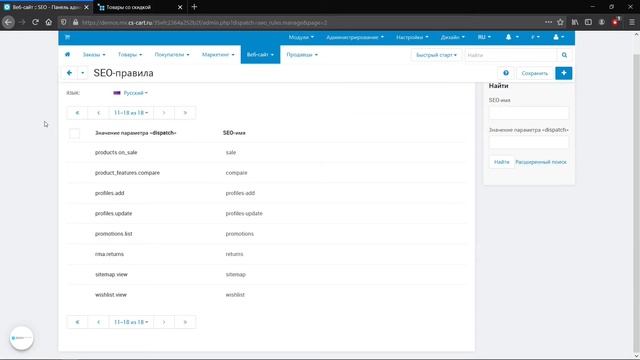Open the storefront cart icon in blue top bar

(67, 37)
